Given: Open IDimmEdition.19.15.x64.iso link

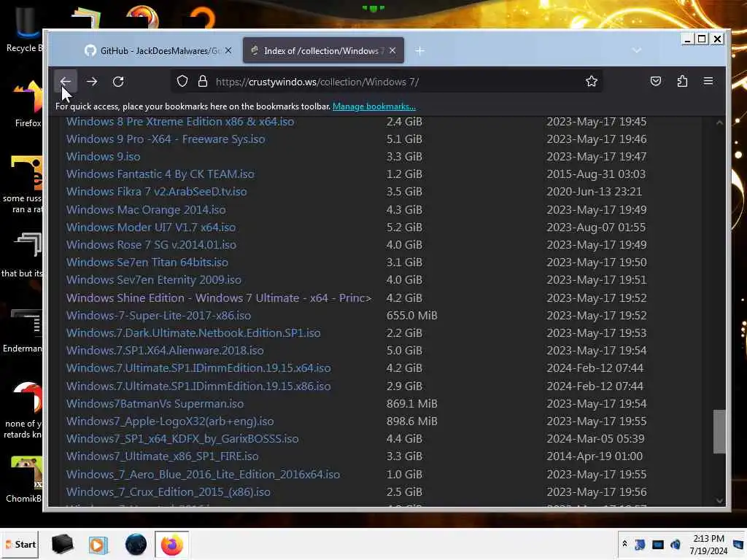Looking at the screenshot, I should [x=198, y=368].
